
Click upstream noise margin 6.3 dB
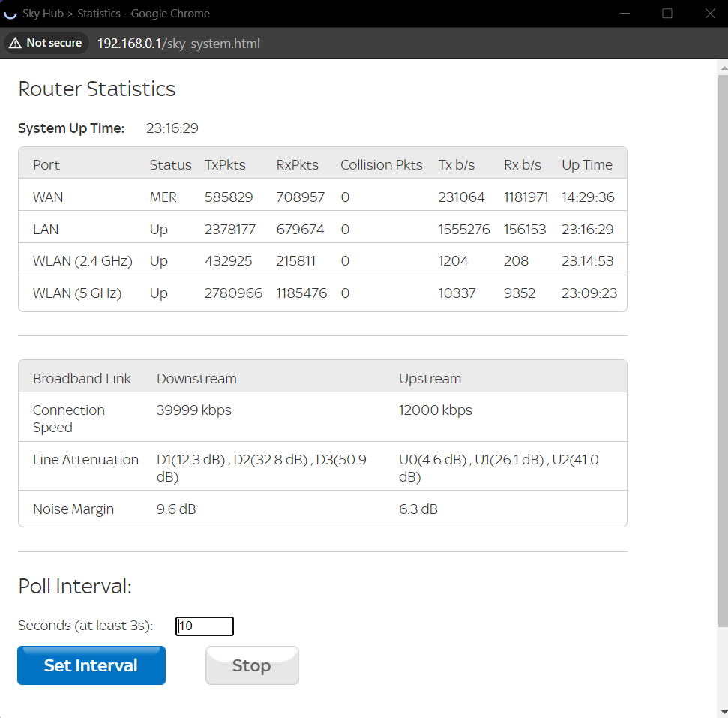pyautogui.click(x=418, y=509)
